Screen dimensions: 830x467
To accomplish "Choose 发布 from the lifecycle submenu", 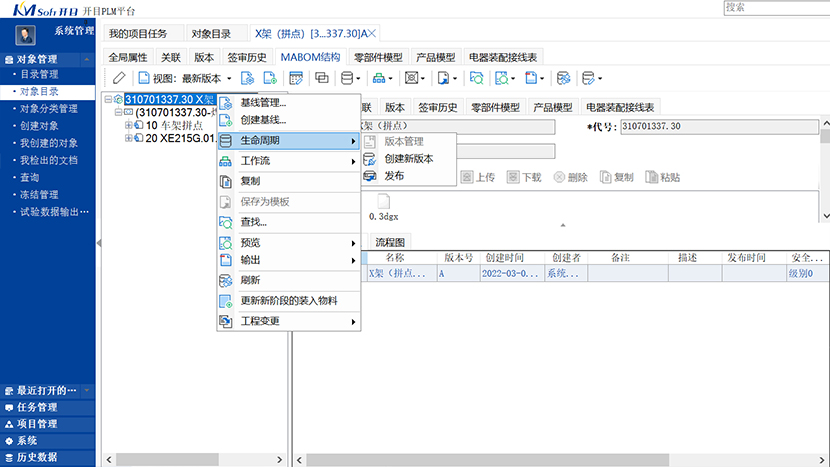I will click(394, 176).
